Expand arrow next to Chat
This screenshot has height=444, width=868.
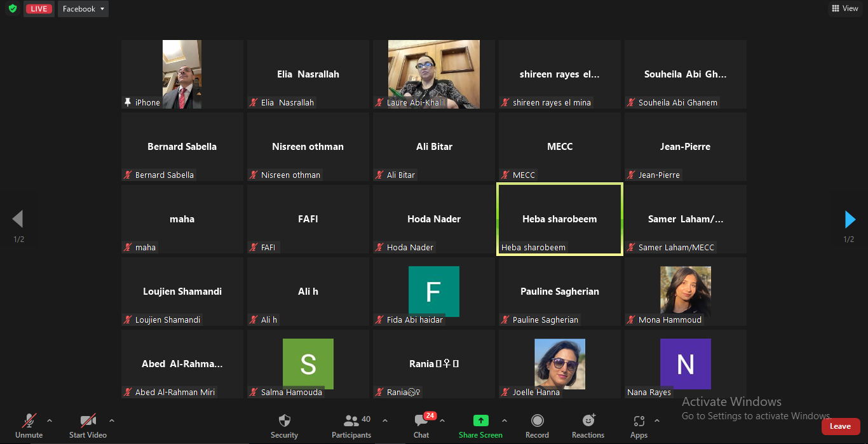click(442, 420)
